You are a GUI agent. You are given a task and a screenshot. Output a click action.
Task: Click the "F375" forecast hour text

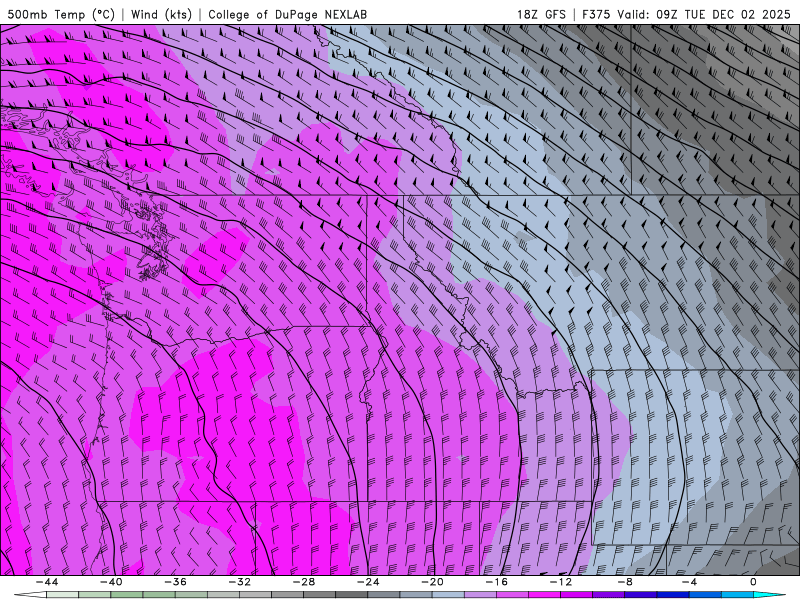point(596,15)
